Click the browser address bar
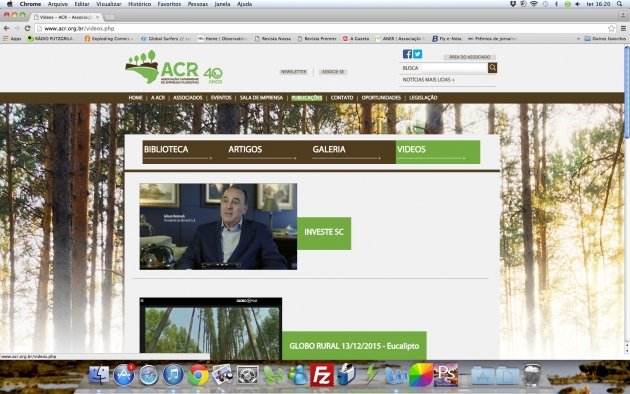The width and height of the screenshot is (630, 394). pos(320,29)
